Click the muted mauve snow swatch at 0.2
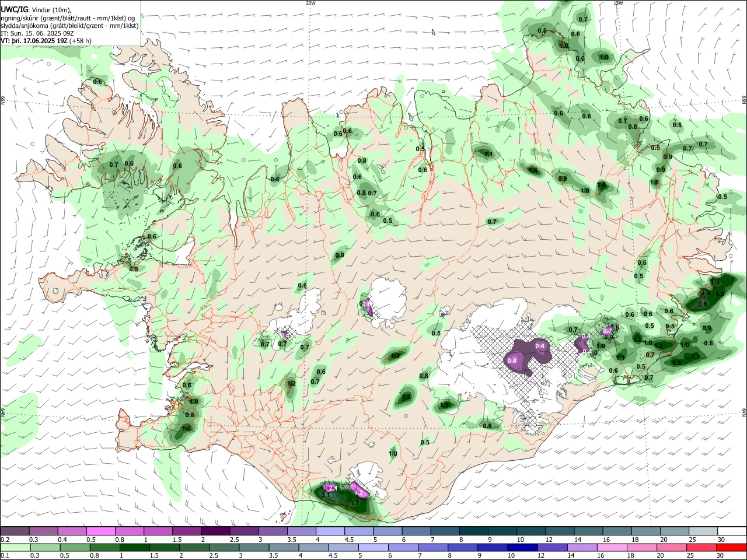The height and width of the screenshot is (560, 747). coord(15,531)
